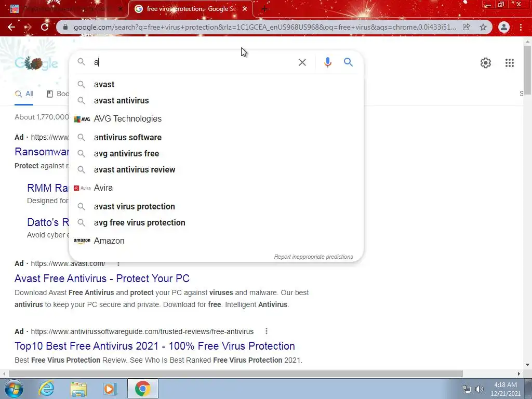Open Windows Media Player from the taskbar

pyautogui.click(x=110, y=389)
